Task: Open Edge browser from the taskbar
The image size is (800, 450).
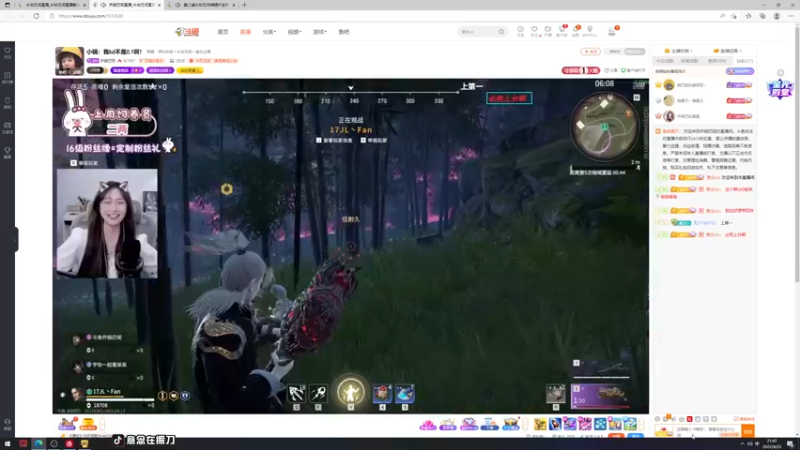Action: (38, 443)
